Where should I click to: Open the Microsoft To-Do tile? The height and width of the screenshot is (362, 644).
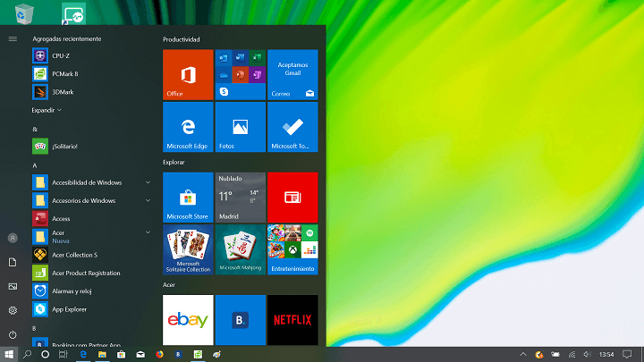pos(292,127)
